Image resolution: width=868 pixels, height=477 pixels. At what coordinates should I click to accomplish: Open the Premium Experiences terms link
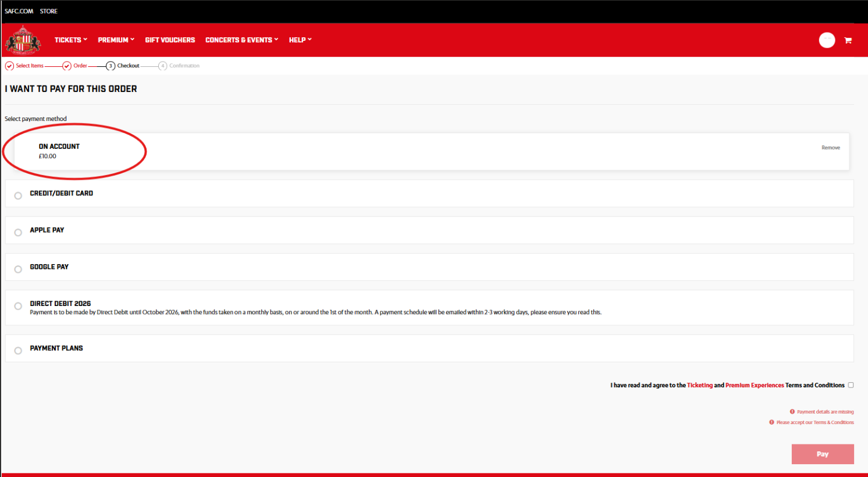click(755, 385)
